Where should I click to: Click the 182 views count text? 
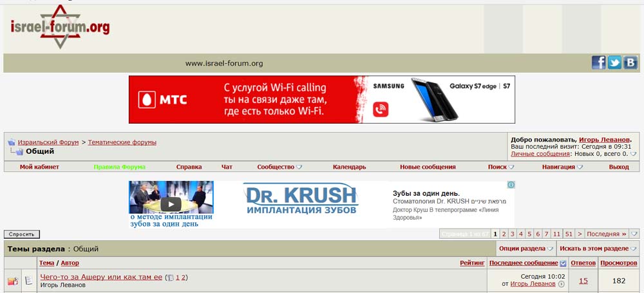tap(618, 281)
